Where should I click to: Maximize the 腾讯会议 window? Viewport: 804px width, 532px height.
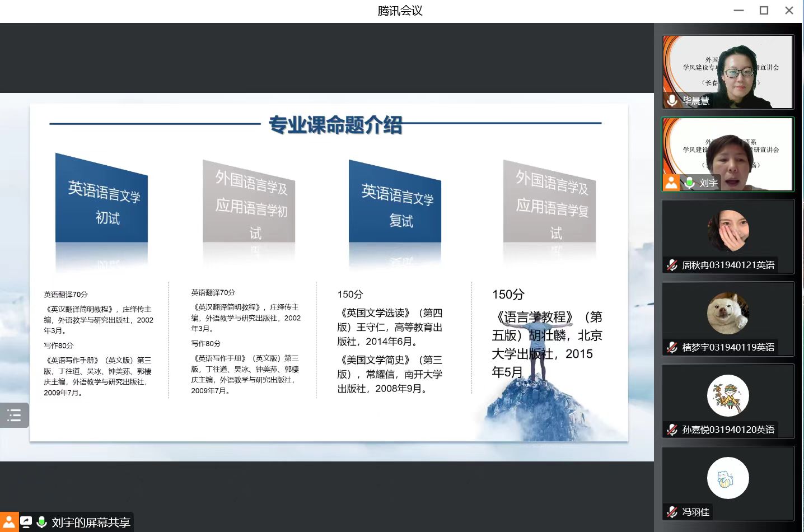click(764, 11)
